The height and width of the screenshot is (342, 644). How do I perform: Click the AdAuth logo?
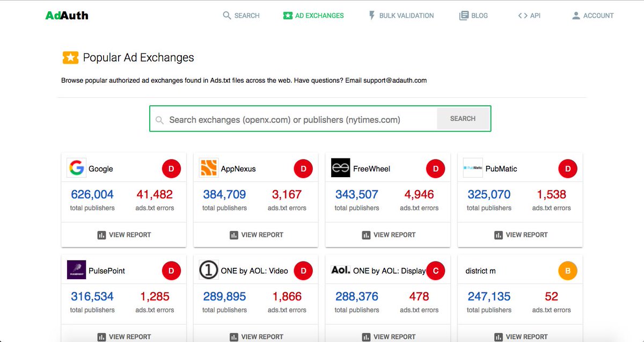coord(67,16)
